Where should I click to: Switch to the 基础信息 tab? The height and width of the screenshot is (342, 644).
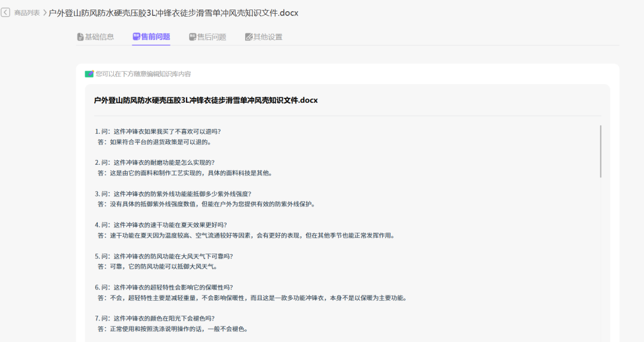click(95, 37)
